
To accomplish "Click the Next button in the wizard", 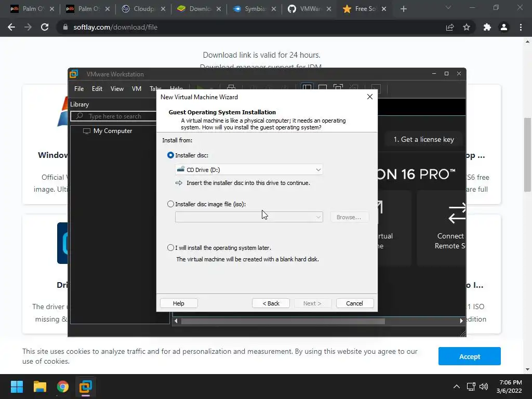I will 312,303.
